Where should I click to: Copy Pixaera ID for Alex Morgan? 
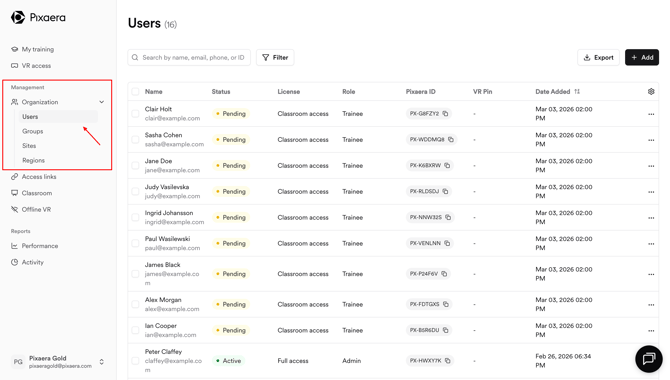446,304
